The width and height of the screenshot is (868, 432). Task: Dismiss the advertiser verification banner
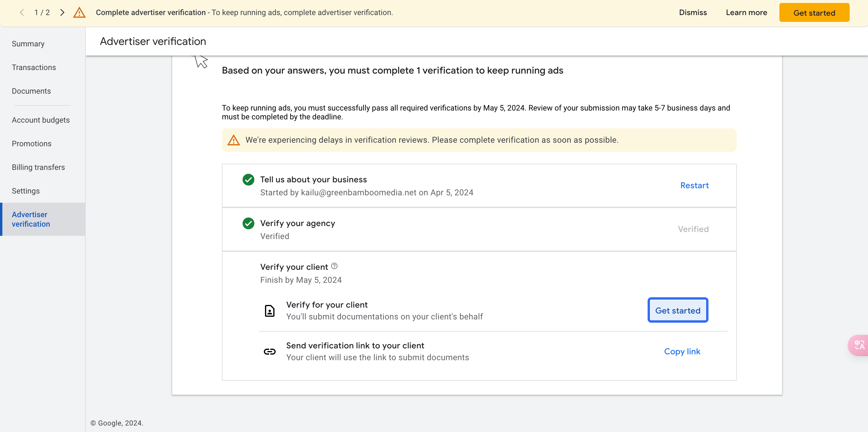pos(693,12)
